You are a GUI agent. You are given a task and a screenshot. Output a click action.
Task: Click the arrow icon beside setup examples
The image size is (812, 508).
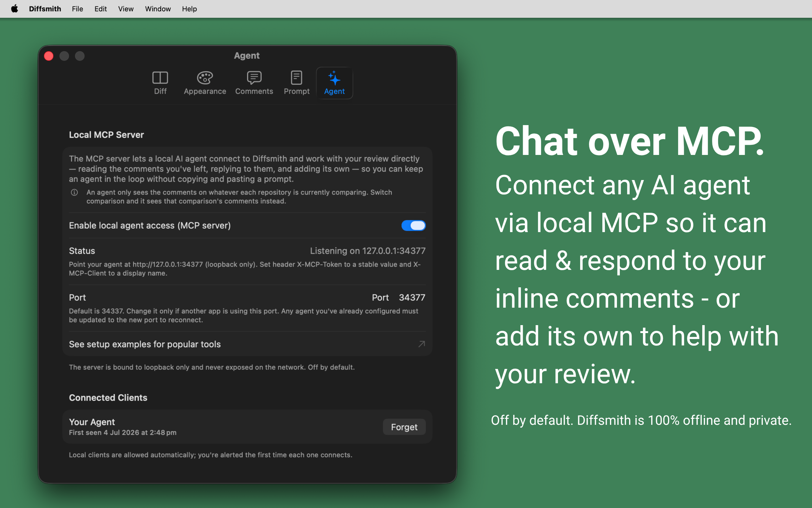pos(422,344)
